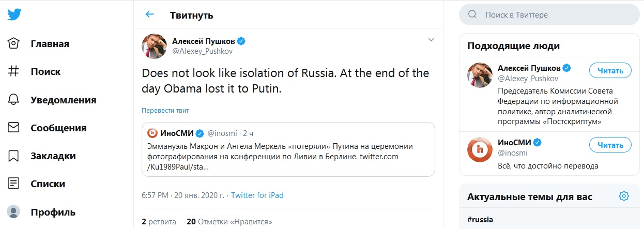Click the Twitter bird logo
This screenshot has width=644, height=229.
14,14
